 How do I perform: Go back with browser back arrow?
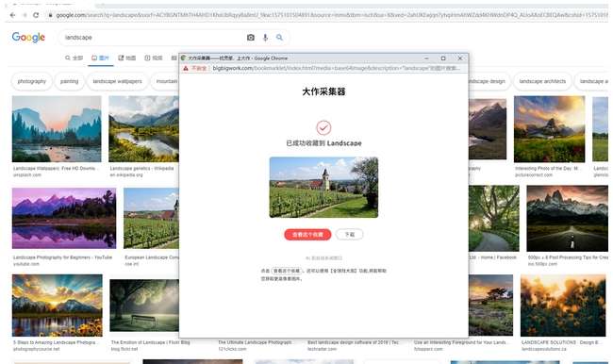click(x=12, y=15)
